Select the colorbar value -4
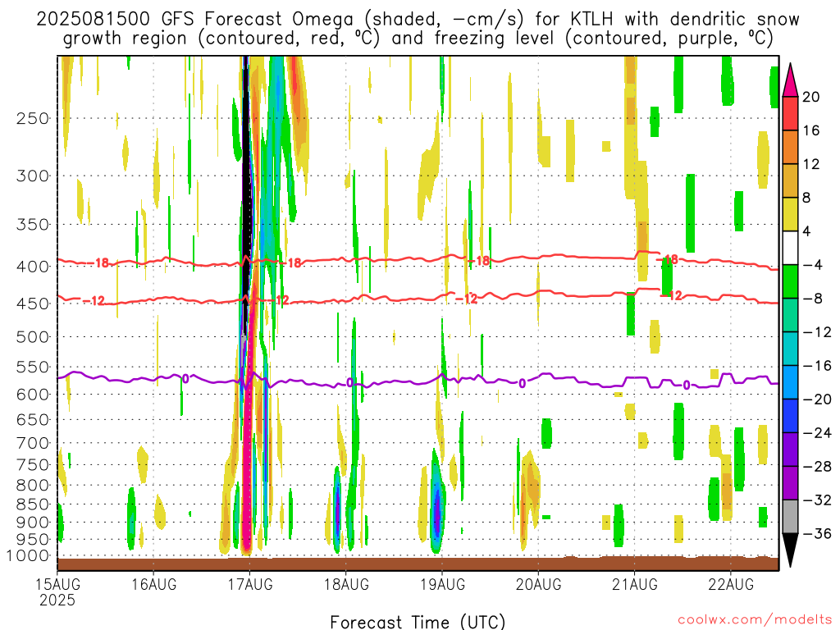This screenshot has width=840, height=630. pos(812,265)
